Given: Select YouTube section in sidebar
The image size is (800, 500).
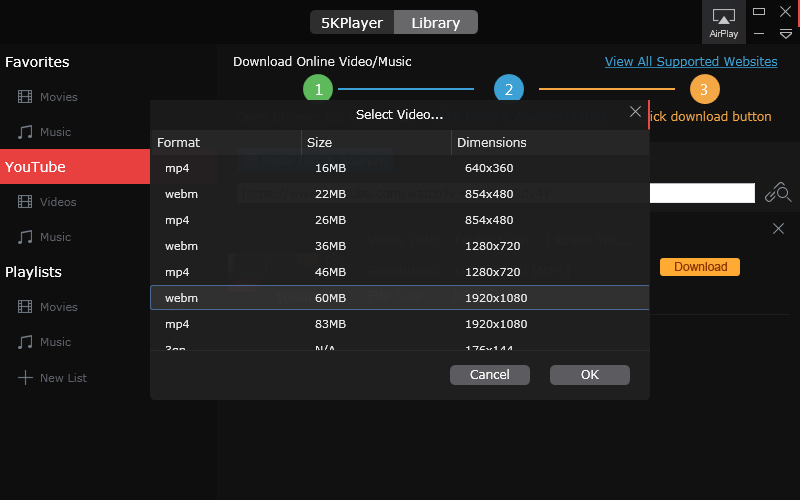Looking at the screenshot, I should pyautogui.click(x=75, y=166).
